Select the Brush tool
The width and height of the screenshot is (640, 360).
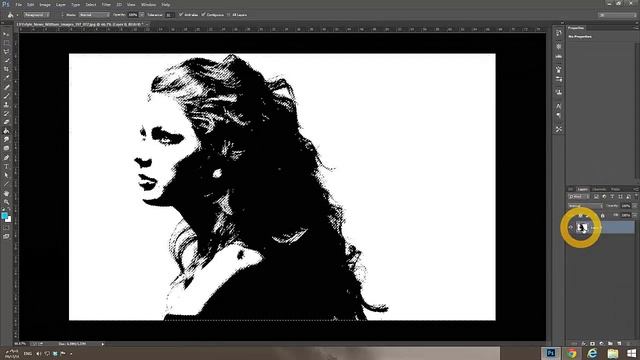pyautogui.click(x=6, y=96)
